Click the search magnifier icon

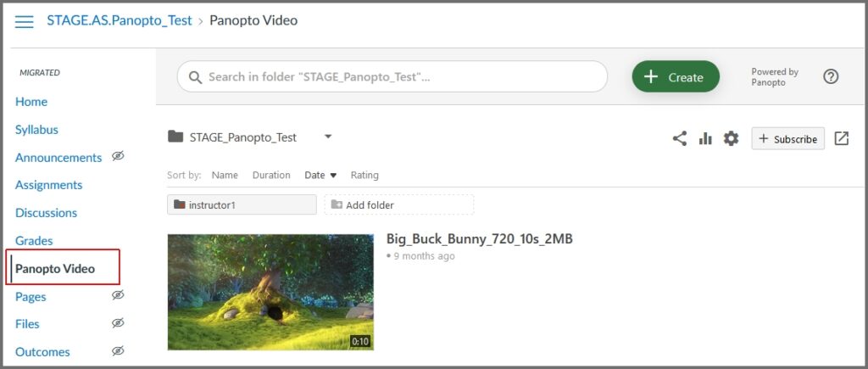tap(195, 77)
